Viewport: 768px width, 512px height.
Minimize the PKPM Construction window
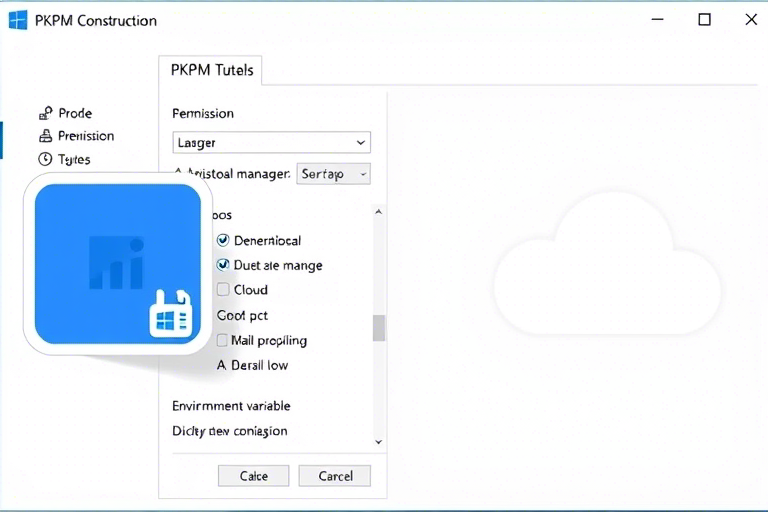(657, 20)
